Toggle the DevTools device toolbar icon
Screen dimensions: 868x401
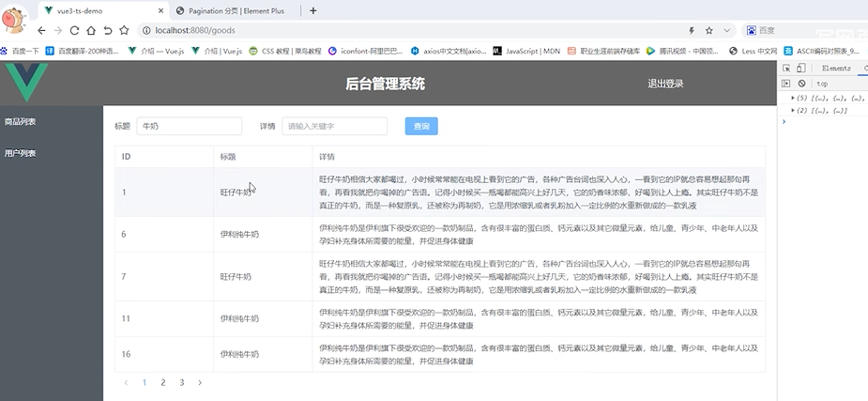click(x=800, y=69)
